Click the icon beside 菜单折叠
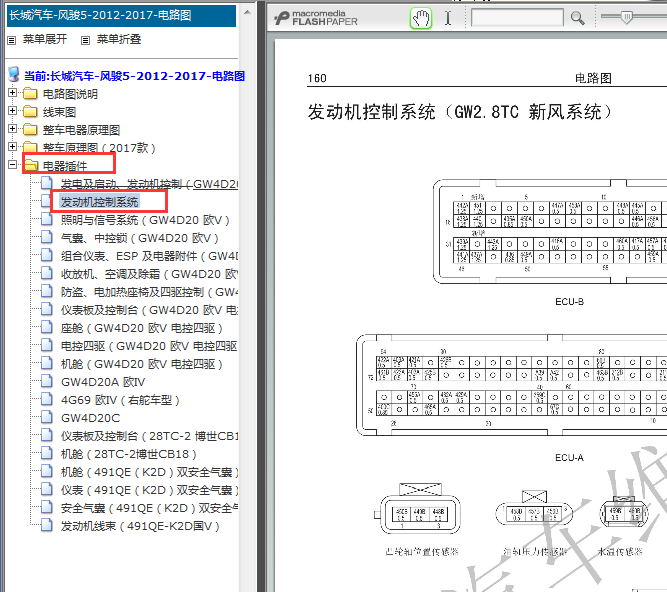 pos(86,40)
